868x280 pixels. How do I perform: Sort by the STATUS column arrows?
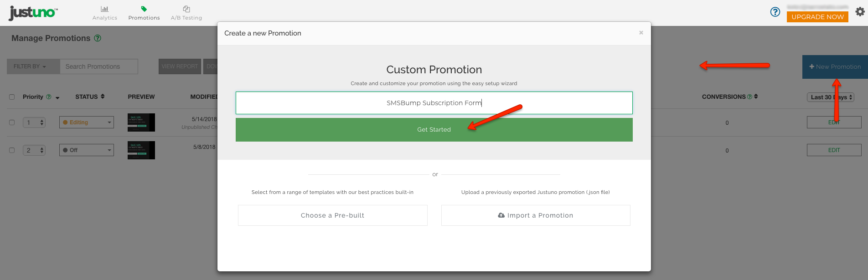point(103,97)
